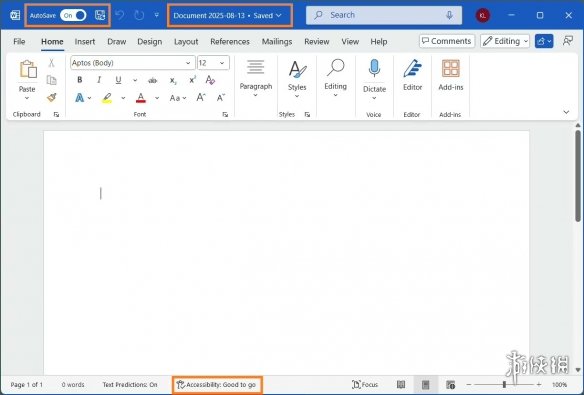Apply the red font color
This screenshot has height=395, width=584.
(141, 98)
